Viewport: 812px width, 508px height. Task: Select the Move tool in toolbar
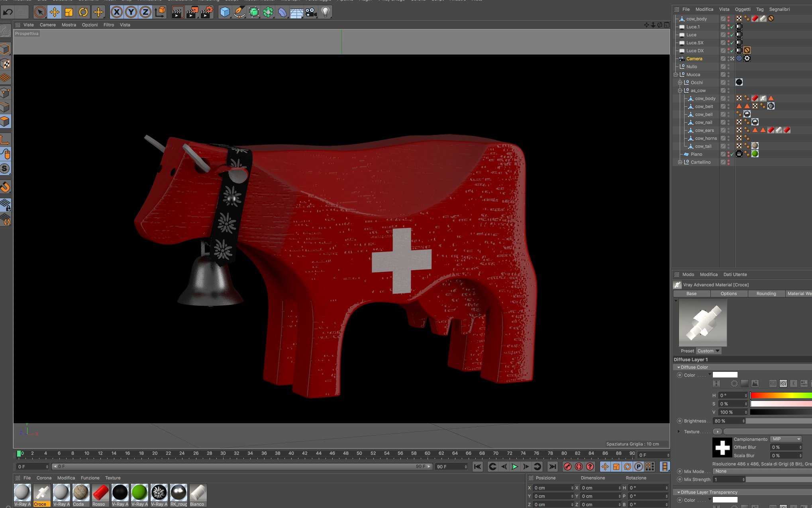tap(55, 12)
